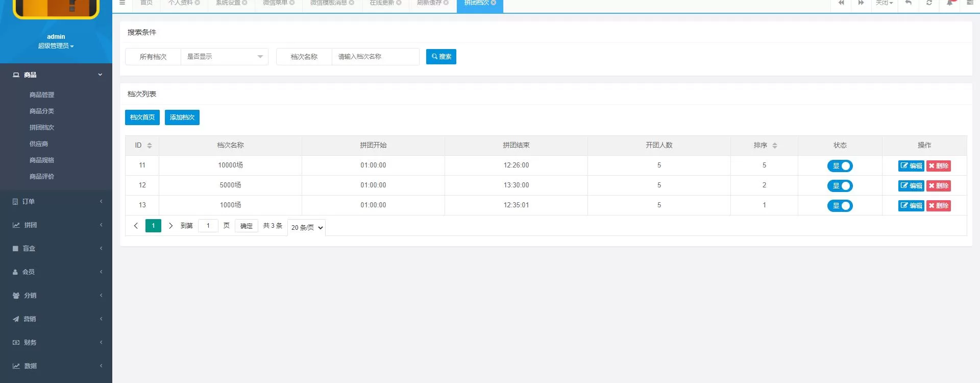Screen dimensions: 980x383
Task: Toggle display status for 5000场 row
Action: [840, 186]
